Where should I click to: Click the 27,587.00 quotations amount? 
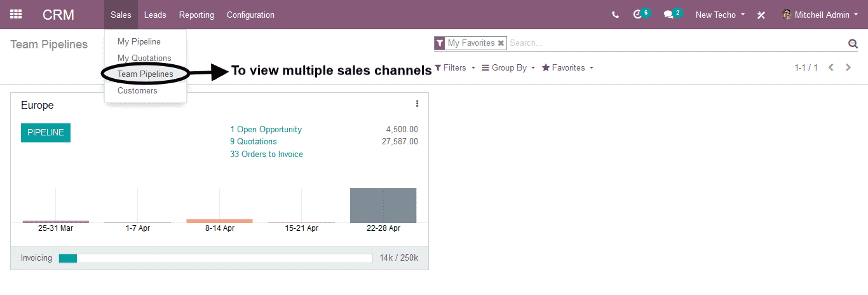[400, 142]
